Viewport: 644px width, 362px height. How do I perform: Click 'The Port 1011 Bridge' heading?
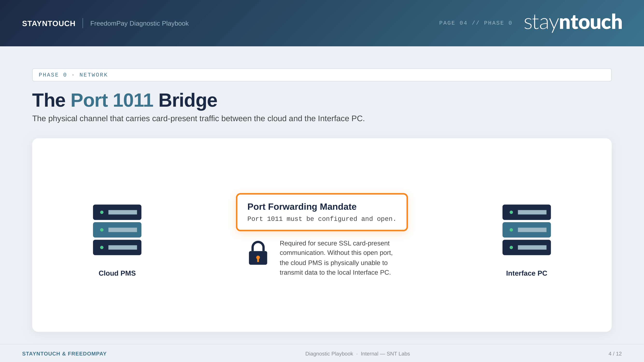pos(125,100)
